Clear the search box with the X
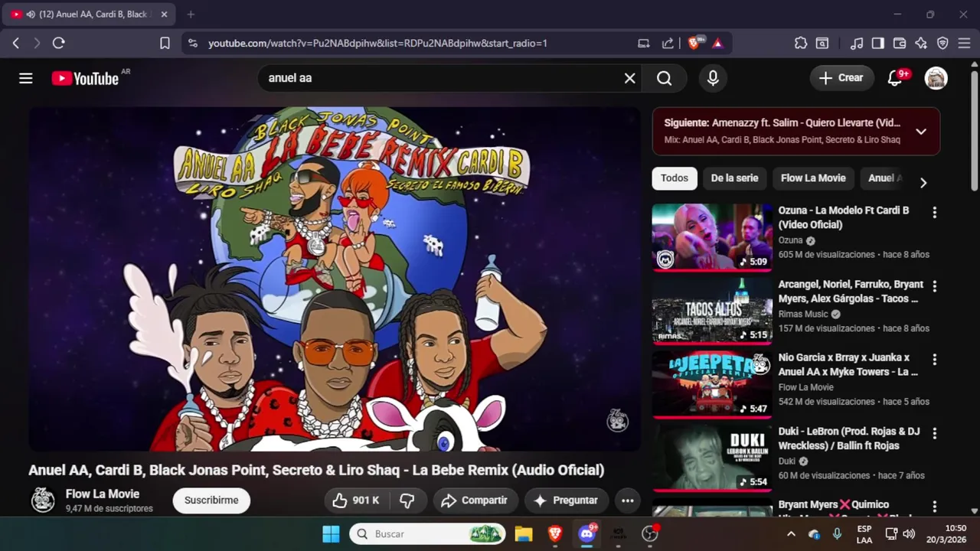Image resolution: width=980 pixels, height=551 pixels. (629, 78)
